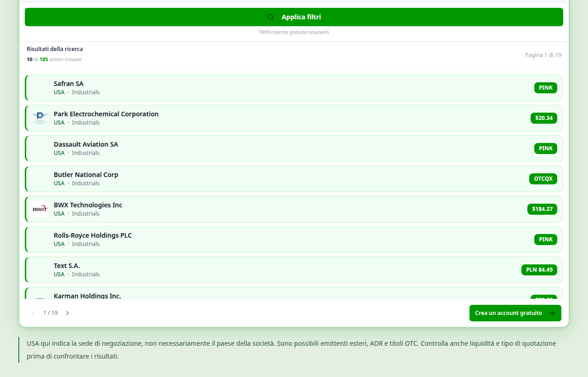Select the BWX Technologies Inc row
588x377 pixels.
point(294,209)
